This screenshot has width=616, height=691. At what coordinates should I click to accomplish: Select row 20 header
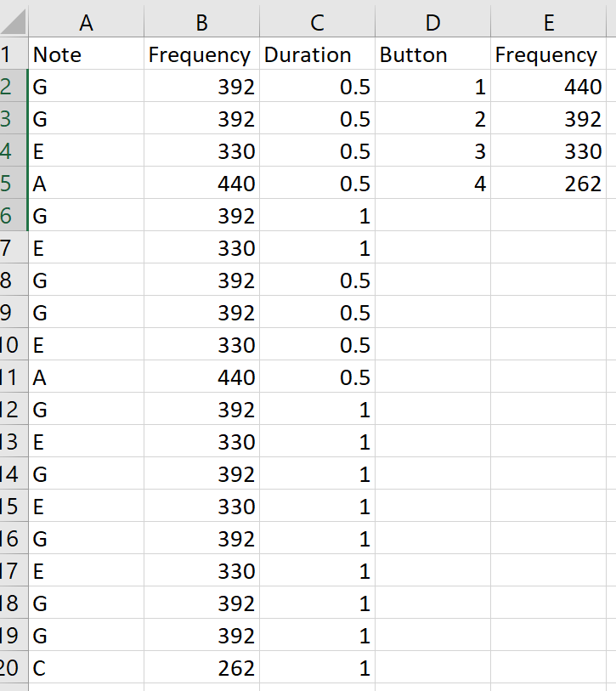(14, 667)
